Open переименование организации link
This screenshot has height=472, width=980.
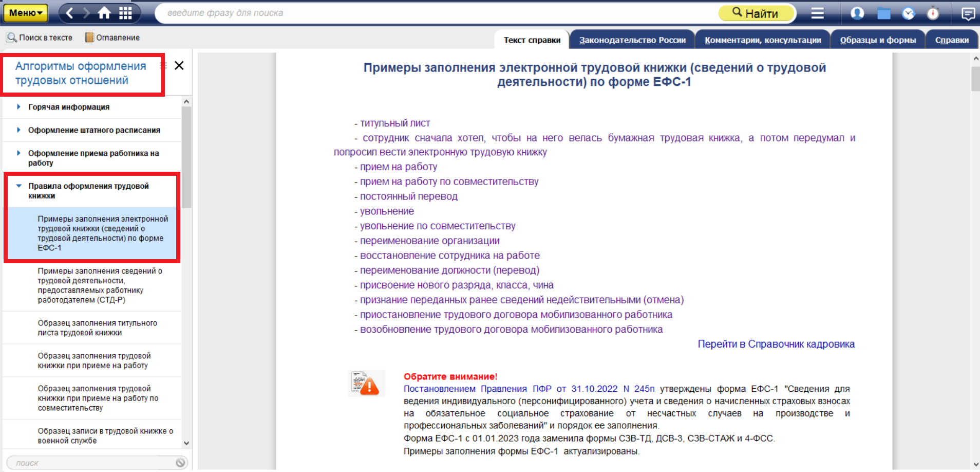(429, 241)
